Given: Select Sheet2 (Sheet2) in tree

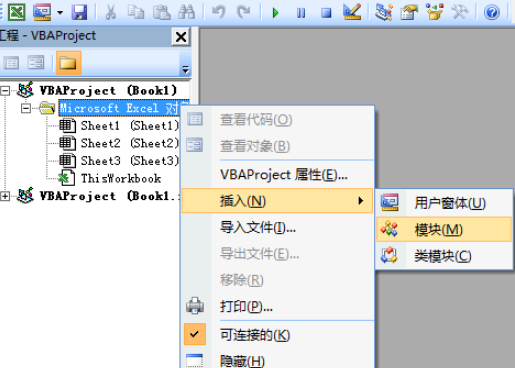Looking at the screenshot, I should click(130, 143).
